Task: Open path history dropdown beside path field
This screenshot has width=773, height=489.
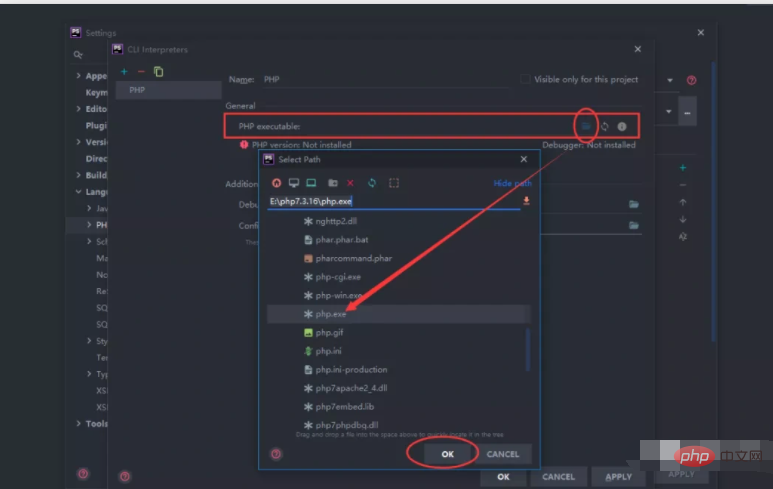Action: tap(526, 201)
